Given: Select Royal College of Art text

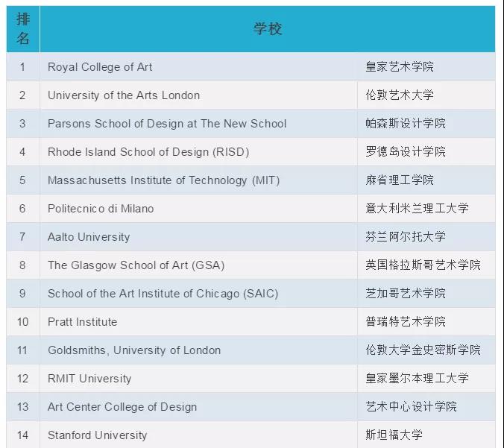Looking at the screenshot, I should tap(100, 67).
